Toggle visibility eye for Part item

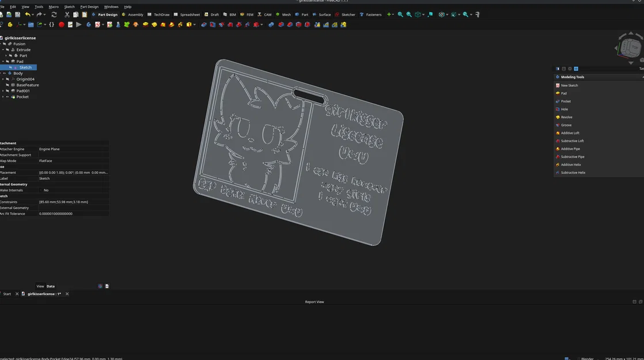pyautogui.click(x=11, y=55)
